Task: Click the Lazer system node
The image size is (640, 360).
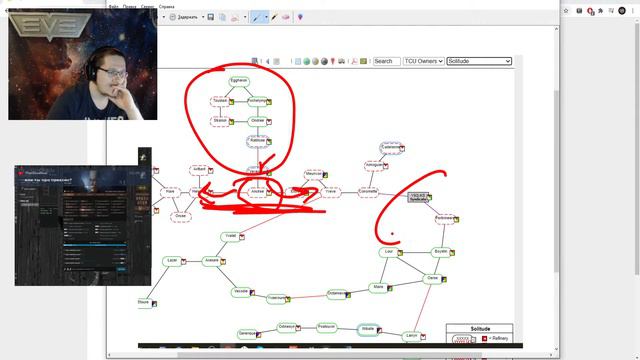Action: pos(172,261)
